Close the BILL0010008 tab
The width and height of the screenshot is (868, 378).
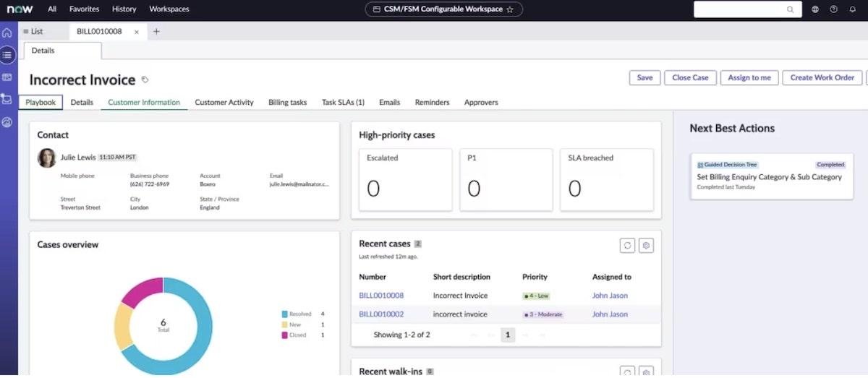tap(137, 32)
